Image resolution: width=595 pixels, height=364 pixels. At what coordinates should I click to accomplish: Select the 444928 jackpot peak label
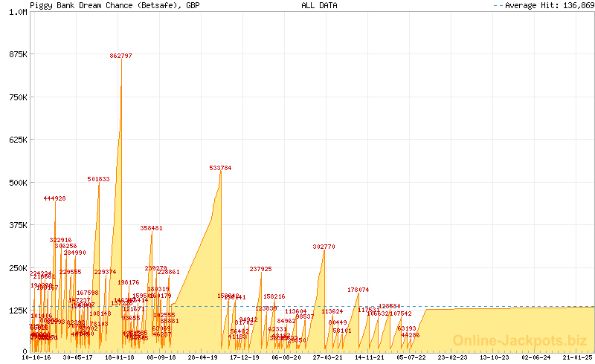click(x=54, y=198)
